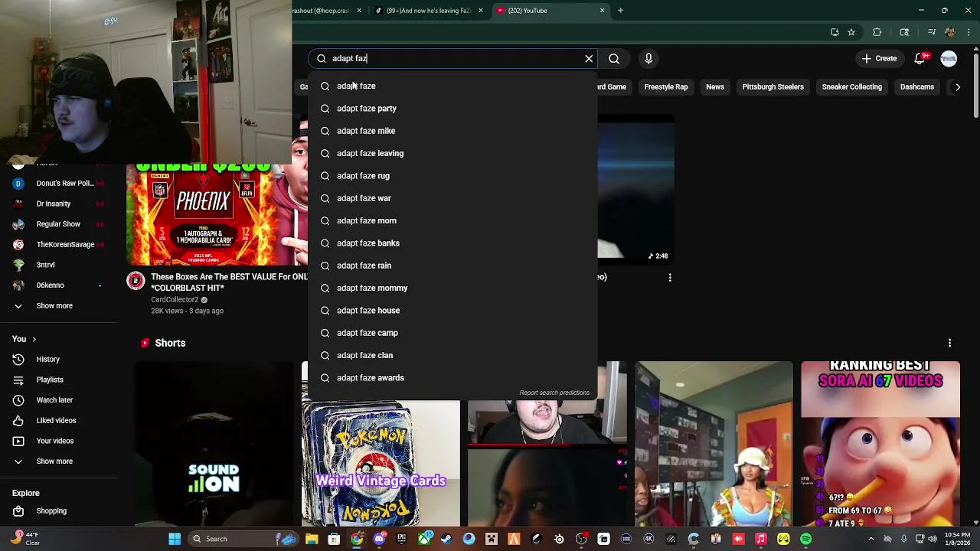
Task: Open Dr Insanity subscription channel
Action: coord(58,204)
